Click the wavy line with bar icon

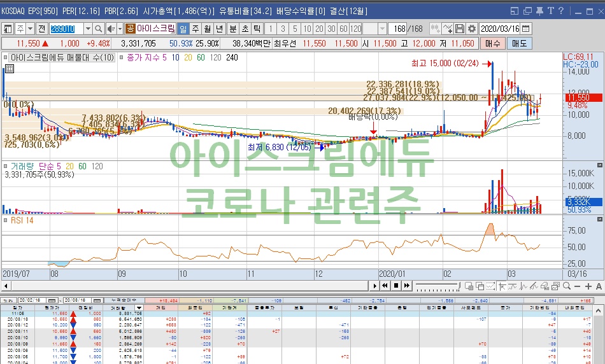pos(513,286)
